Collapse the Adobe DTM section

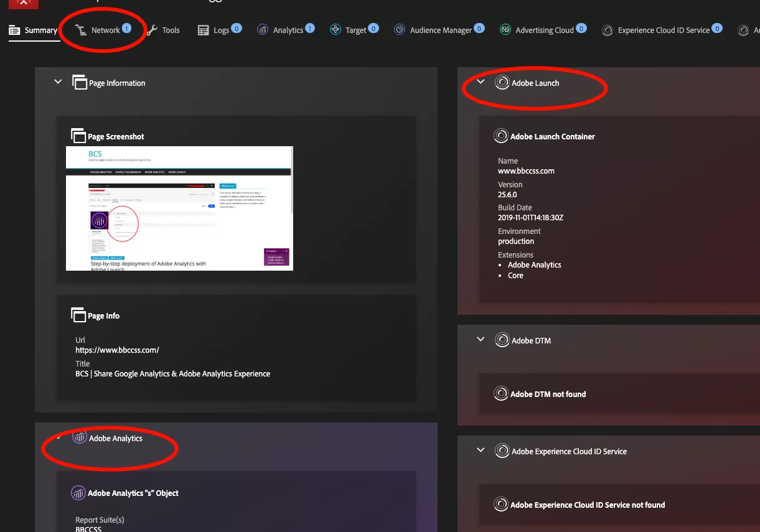[481, 339]
